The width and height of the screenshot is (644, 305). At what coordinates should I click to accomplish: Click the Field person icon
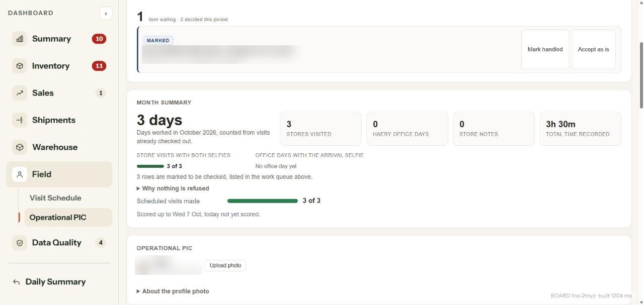(x=20, y=174)
